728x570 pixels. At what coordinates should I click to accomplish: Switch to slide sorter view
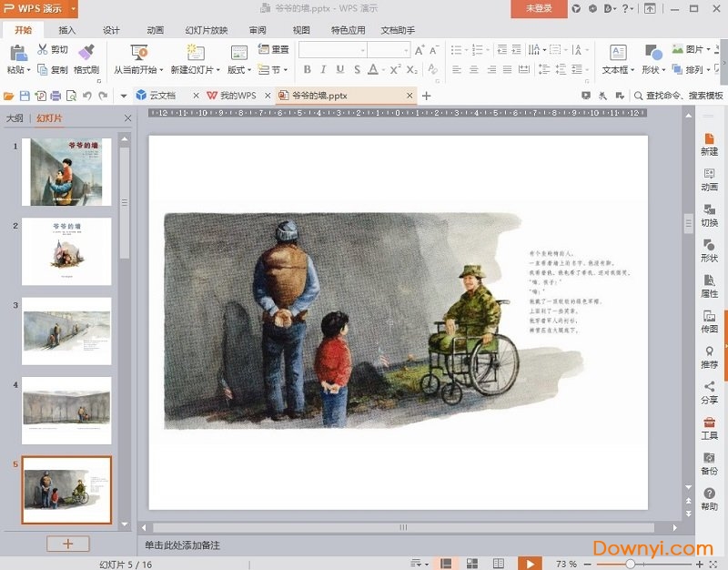pyautogui.click(x=472, y=564)
